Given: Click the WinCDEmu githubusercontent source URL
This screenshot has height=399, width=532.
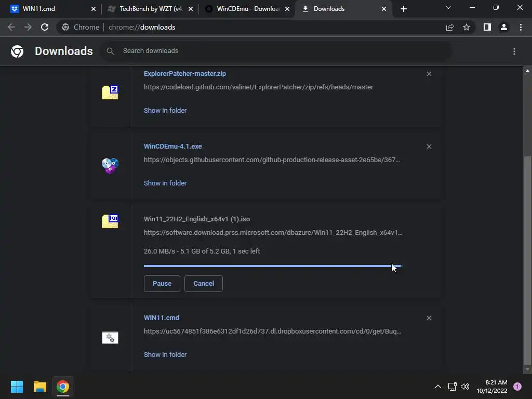Looking at the screenshot, I should [272, 159].
